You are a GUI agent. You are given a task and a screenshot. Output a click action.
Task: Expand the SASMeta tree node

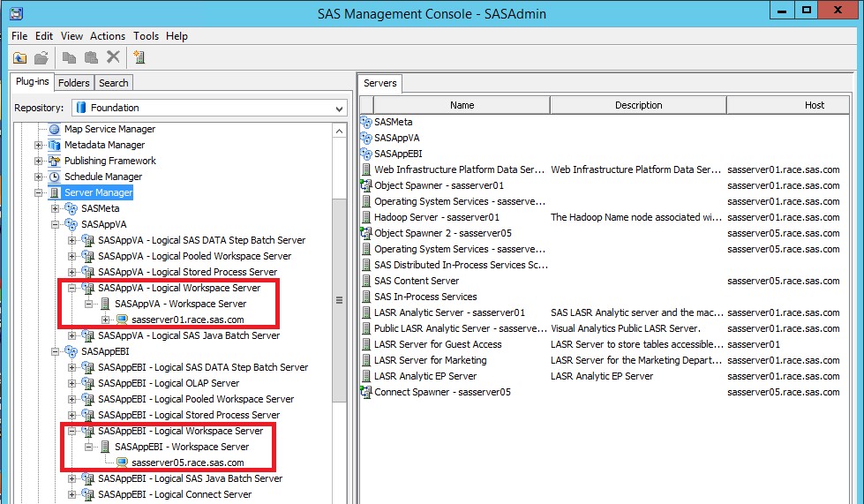(56, 208)
